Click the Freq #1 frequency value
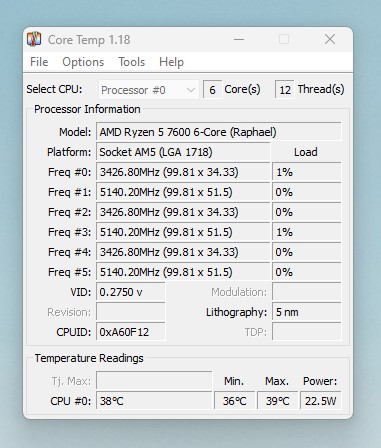 point(183,192)
